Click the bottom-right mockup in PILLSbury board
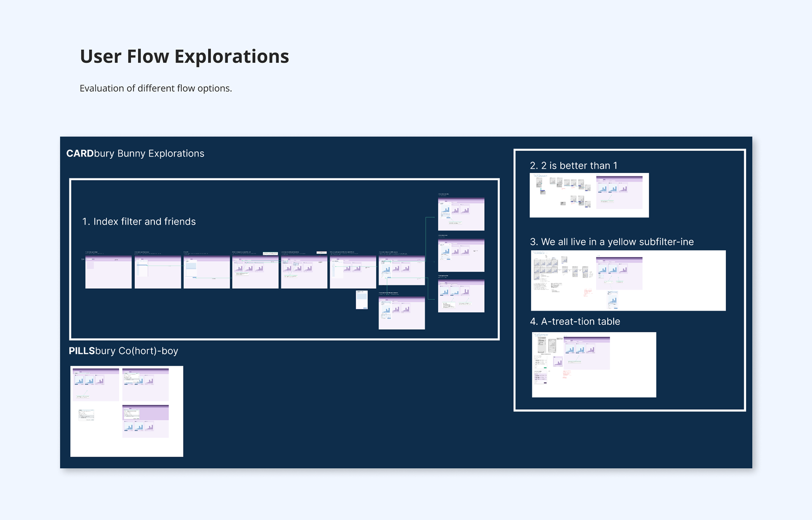 coord(145,421)
